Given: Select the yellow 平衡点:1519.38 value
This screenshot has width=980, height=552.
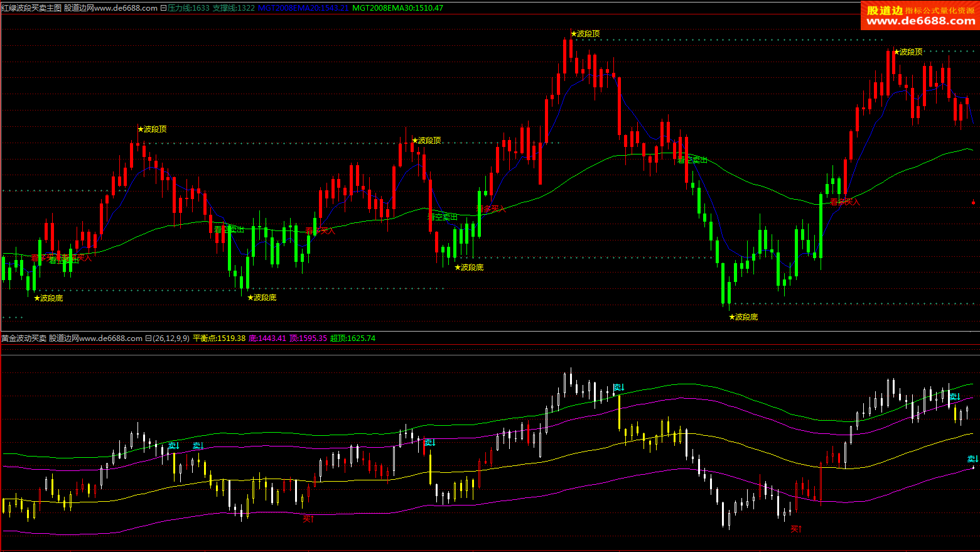Looking at the screenshot, I should pos(218,338).
